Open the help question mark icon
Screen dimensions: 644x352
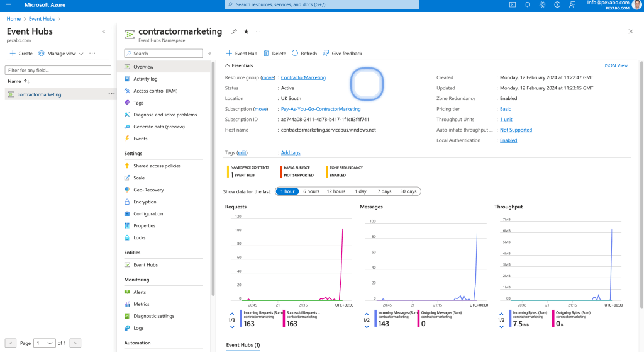(x=557, y=4)
